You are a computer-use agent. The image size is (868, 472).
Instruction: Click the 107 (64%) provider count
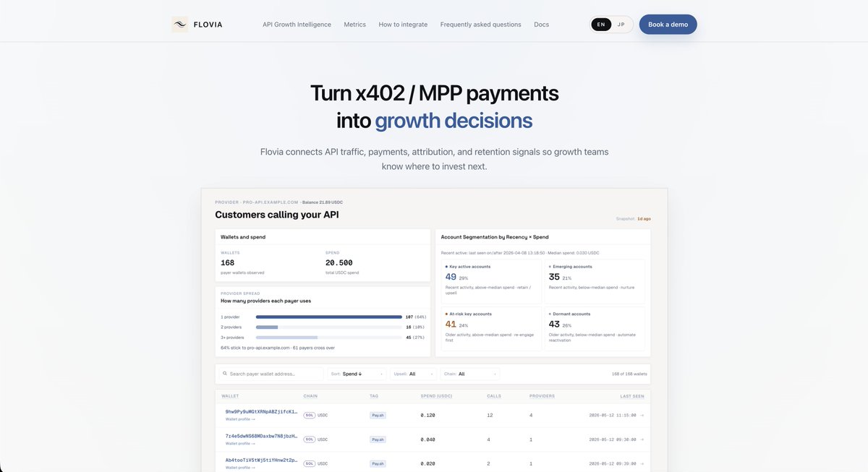pos(416,317)
